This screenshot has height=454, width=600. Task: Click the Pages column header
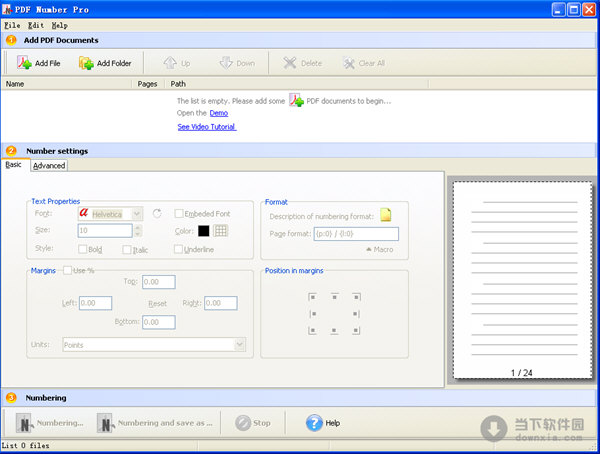(x=147, y=84)
